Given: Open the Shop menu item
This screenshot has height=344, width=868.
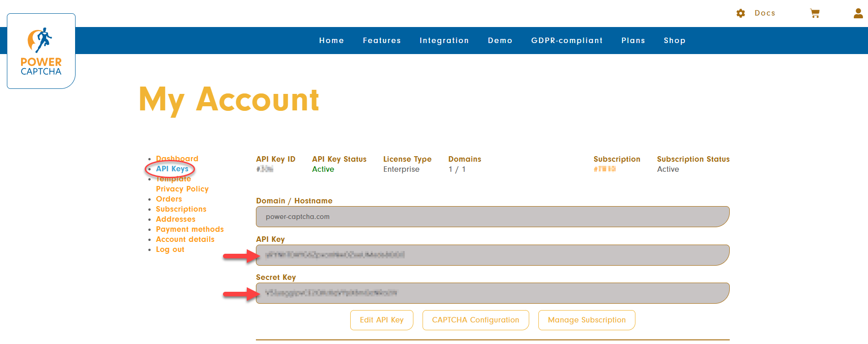Looking at the screenshot, I should (675, 40).
